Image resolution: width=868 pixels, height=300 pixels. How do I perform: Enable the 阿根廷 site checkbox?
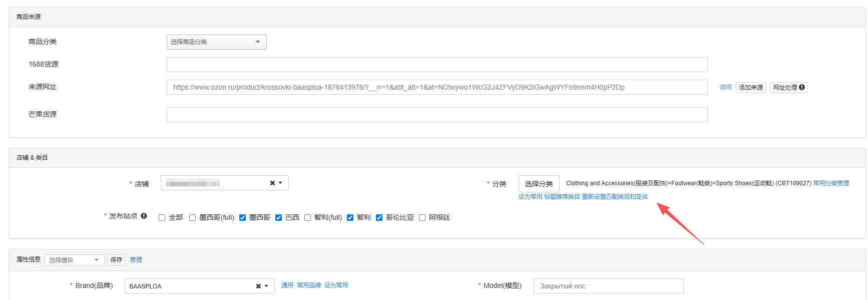pos(422,218)
